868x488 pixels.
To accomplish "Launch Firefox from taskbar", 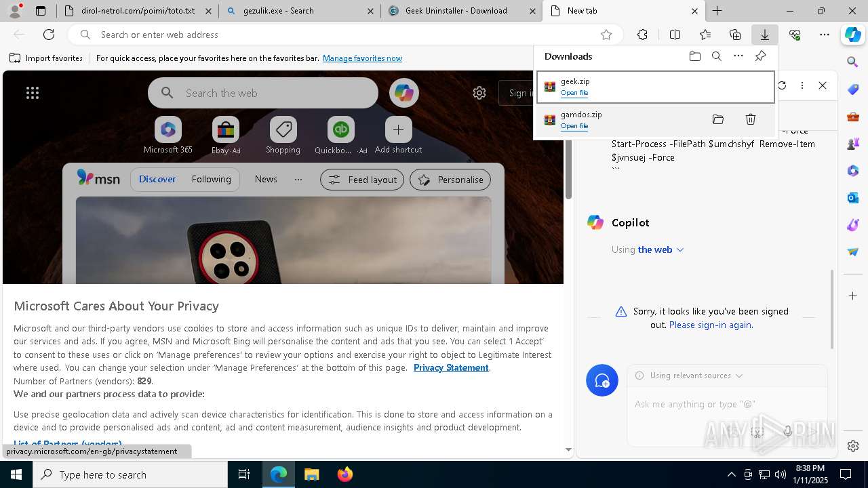I will pyautogui.click(x=345, y=474).
